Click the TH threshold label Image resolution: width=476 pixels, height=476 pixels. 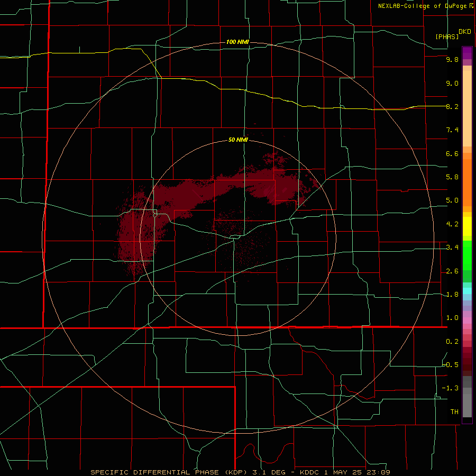click(x=454, y=412)
